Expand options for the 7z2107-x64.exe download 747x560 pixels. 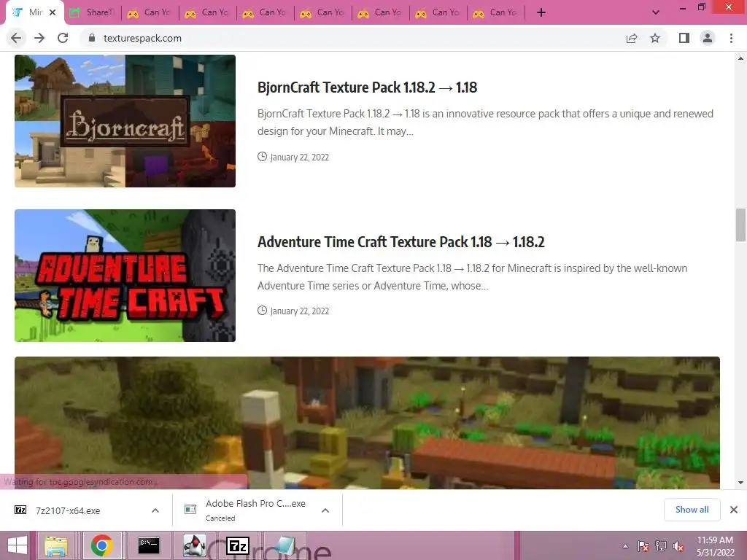(155, 510)
